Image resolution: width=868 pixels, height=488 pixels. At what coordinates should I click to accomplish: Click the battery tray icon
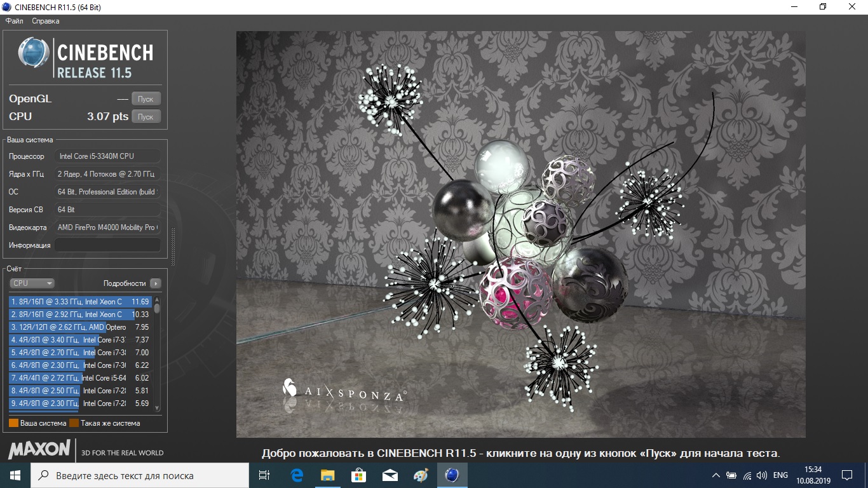coord(732,475)
